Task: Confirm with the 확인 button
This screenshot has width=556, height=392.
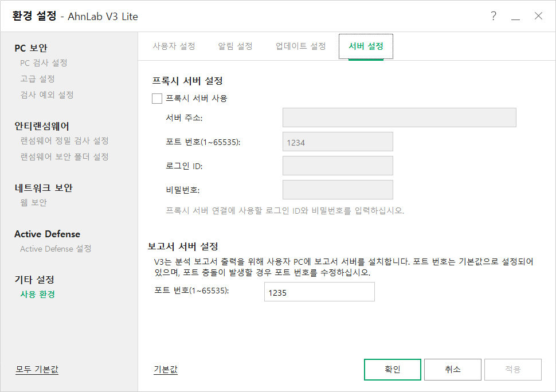Action: point(393,369)
